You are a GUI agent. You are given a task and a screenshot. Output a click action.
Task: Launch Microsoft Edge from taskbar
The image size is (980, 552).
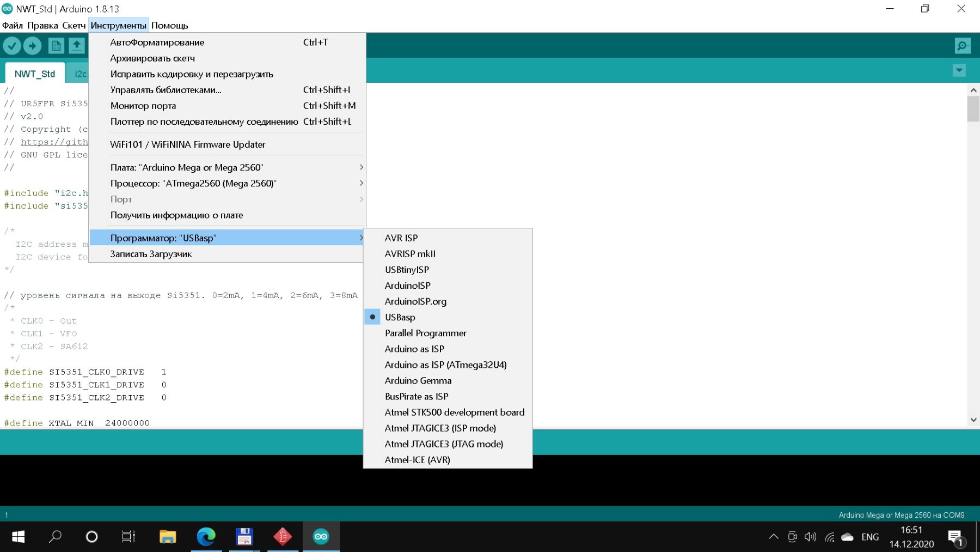coord(206,537)
